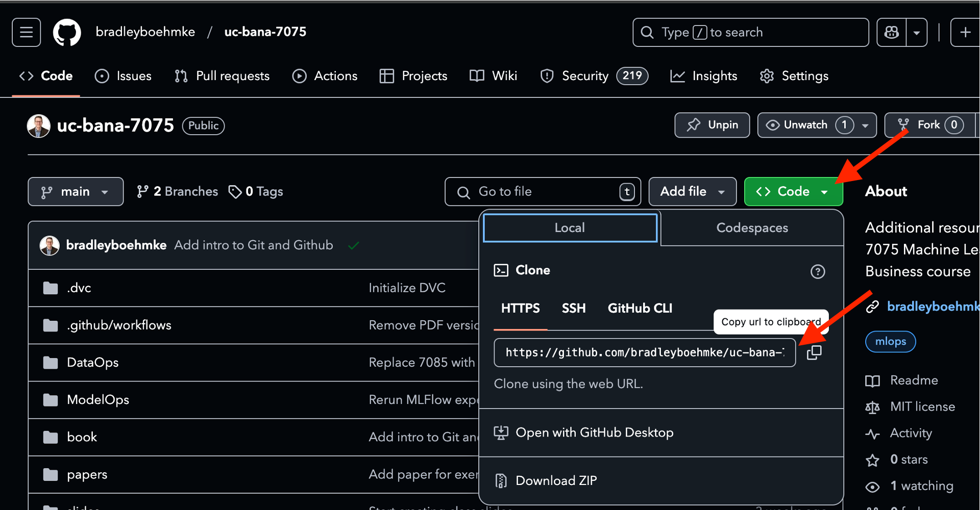The image size is (980, 510).
Task: Open the papers folder
Action: (87, 474)
